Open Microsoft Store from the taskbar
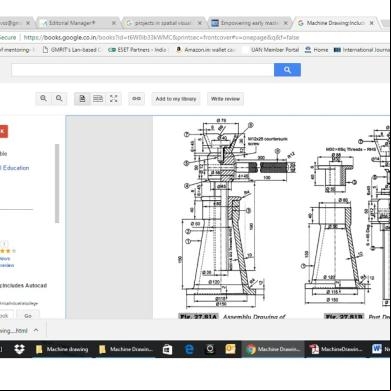The width and height of the screenshot is (391, 391). coord(167,349)
